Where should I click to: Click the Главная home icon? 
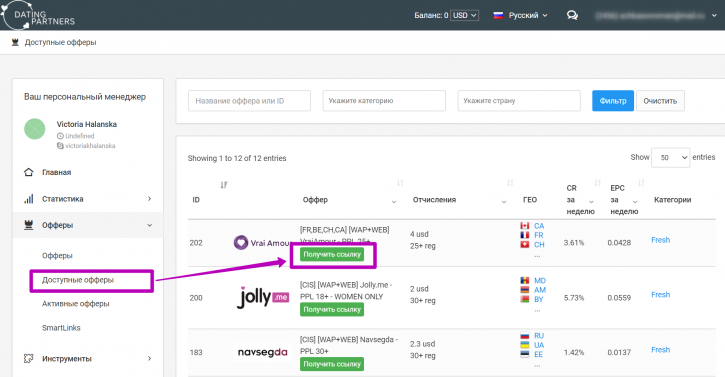click(x=29, y=172)
